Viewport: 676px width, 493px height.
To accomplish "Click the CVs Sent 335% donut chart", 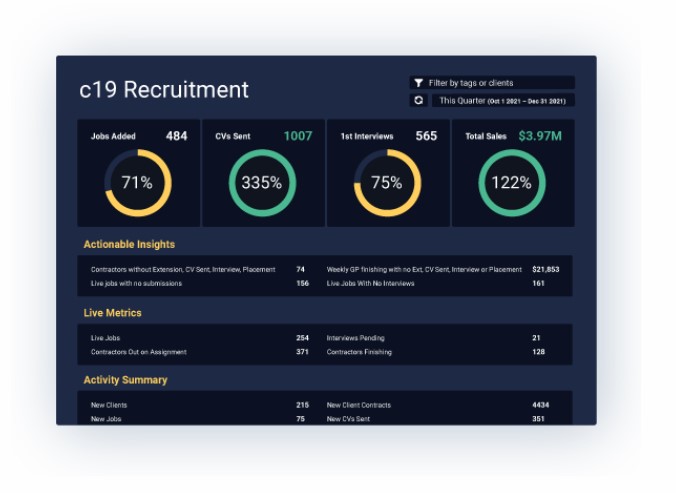I will (262, 183).
